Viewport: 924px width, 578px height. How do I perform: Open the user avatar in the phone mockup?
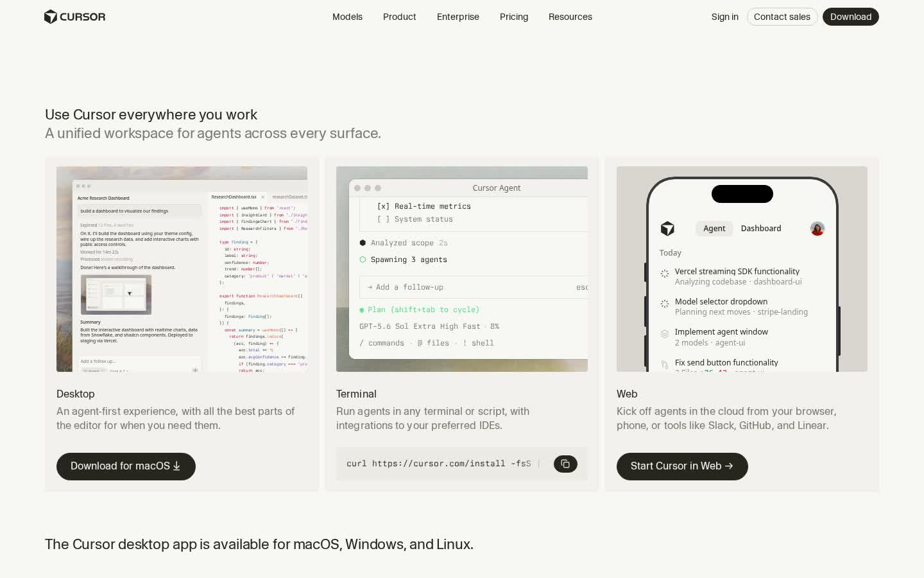(817, 229)
